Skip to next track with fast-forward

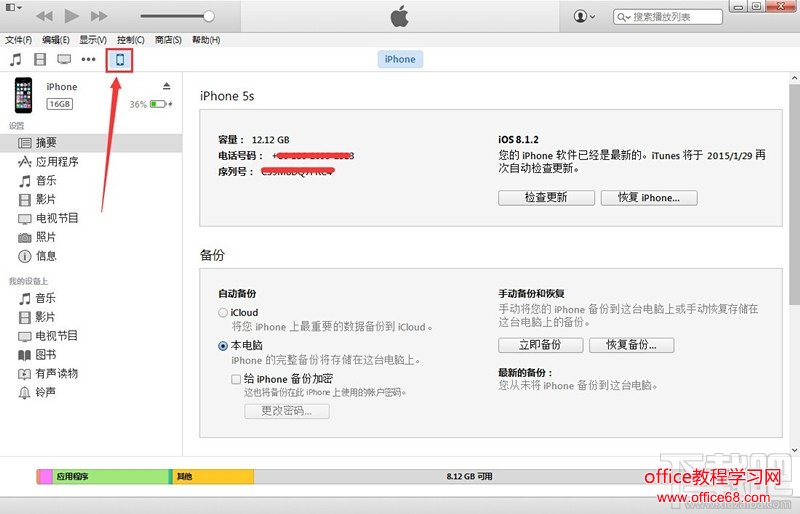(99, 16)
